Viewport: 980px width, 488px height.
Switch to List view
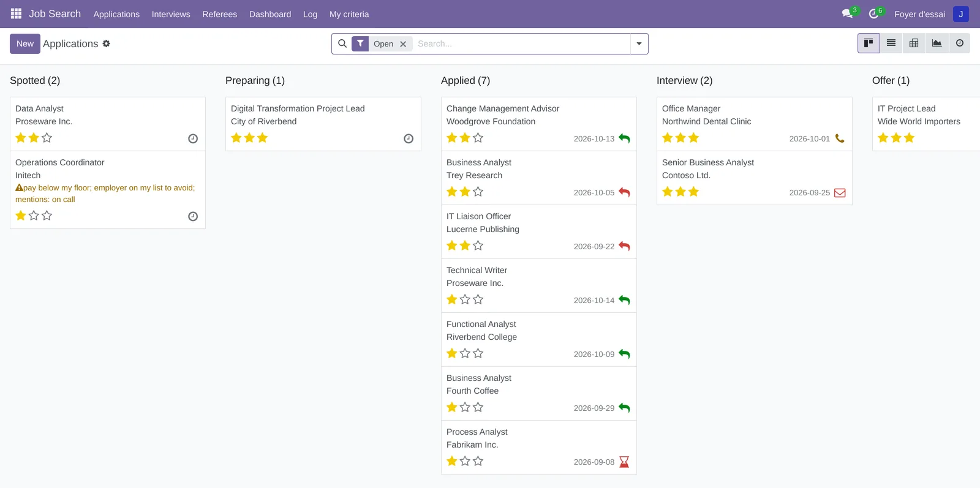891,43
